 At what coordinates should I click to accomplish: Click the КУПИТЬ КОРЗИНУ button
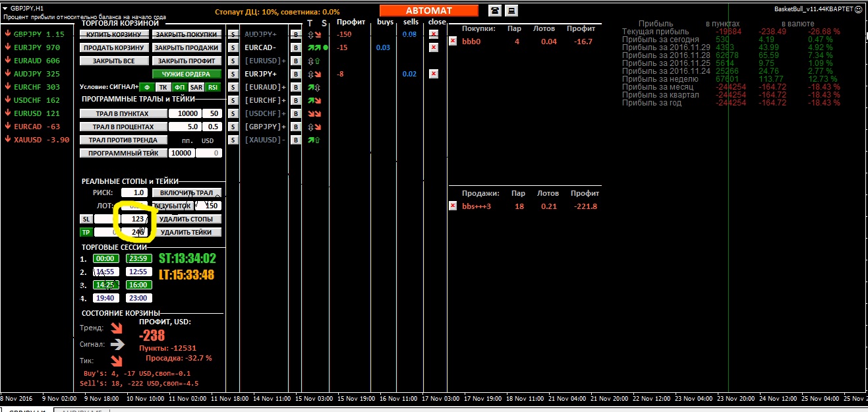pyautogui.click(x=113, y=34)
